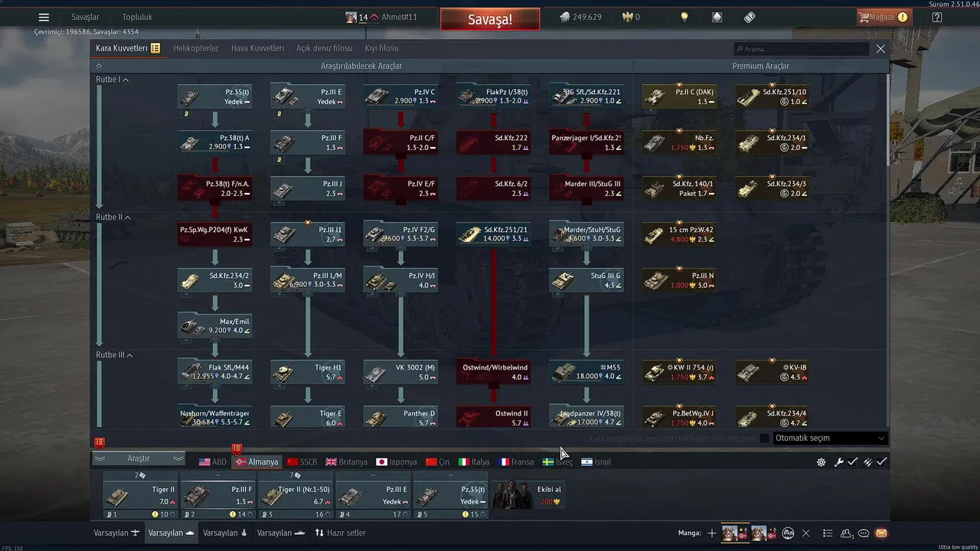Select Ostwind II vehicle cell

click(494, 419)
